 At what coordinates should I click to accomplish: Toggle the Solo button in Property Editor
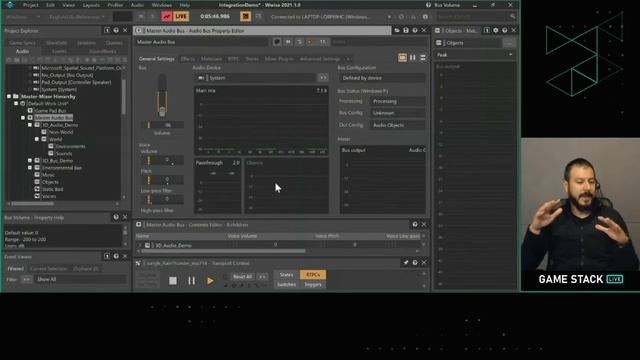(x=300, y=42)
